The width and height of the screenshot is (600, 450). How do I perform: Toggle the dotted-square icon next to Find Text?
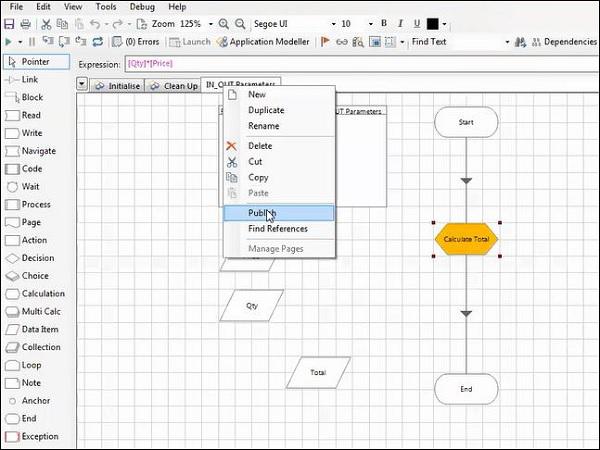(x=390, y=42)
